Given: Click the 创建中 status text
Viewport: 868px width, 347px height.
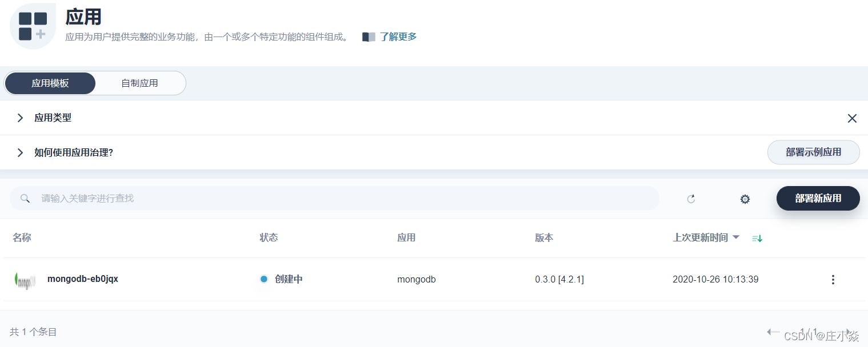Looking at the screenshot, I should pyautogui.click(x=289, y=279).
